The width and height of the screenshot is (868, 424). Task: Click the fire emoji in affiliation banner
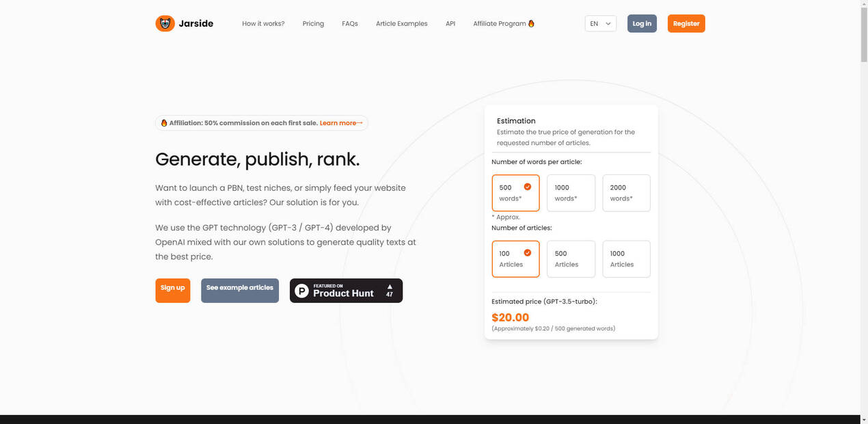[164, 123]
